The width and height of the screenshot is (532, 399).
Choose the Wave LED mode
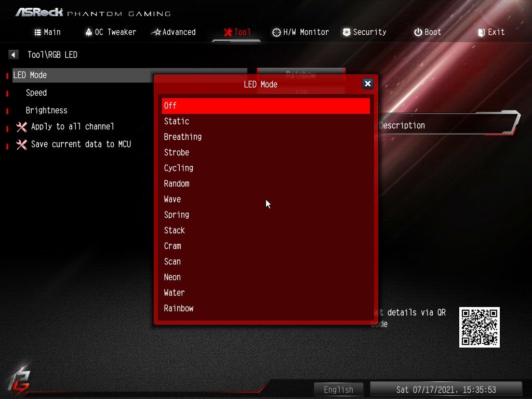(265, 199)
